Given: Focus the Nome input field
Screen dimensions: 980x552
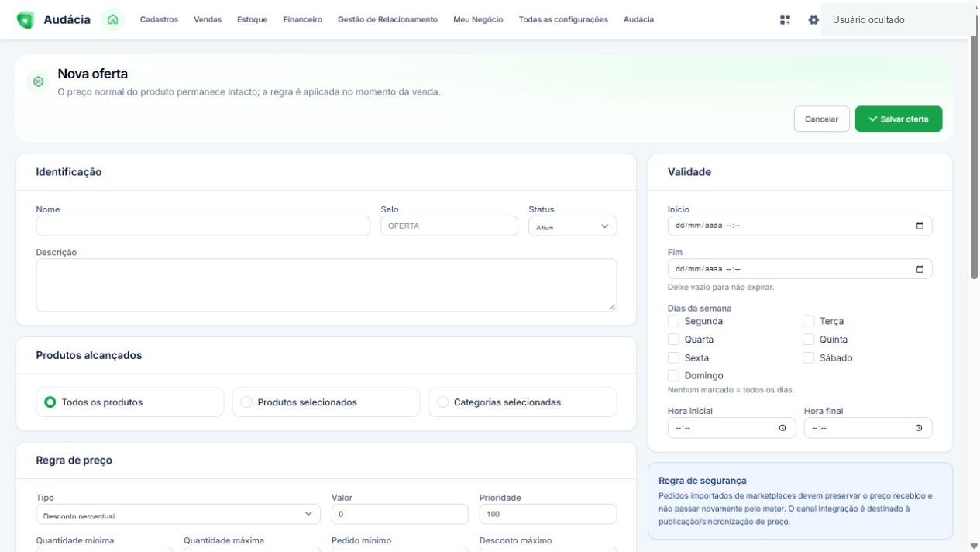Looking at the screenshot, I should pos(203,226).
